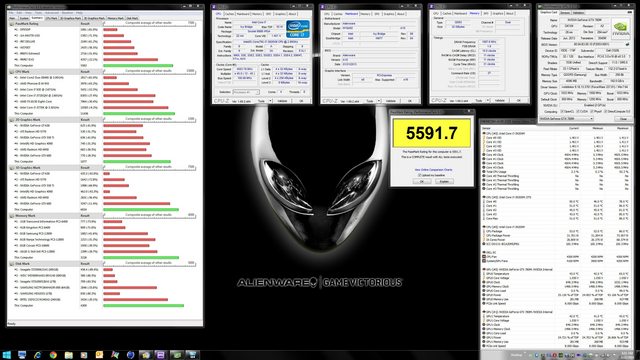640x360 pixels.
Task: Click the yellow 5591.7 score box
Action: tap(432, 133)
